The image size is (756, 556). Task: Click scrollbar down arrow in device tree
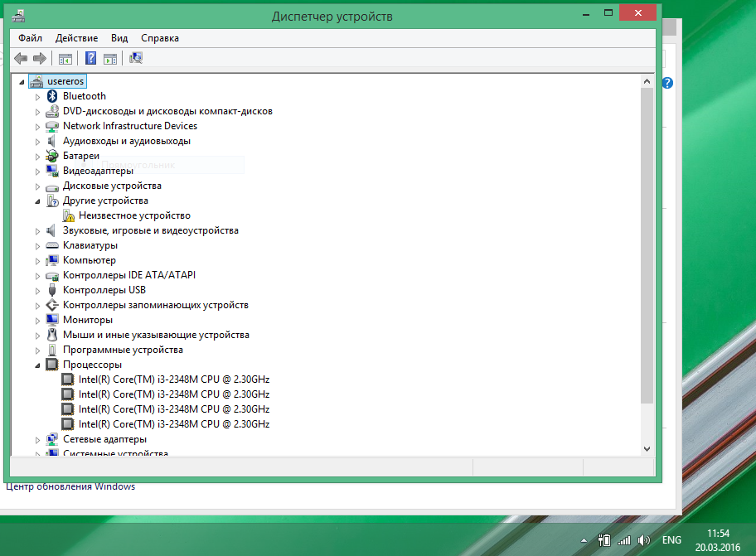[x=647, y=449]
